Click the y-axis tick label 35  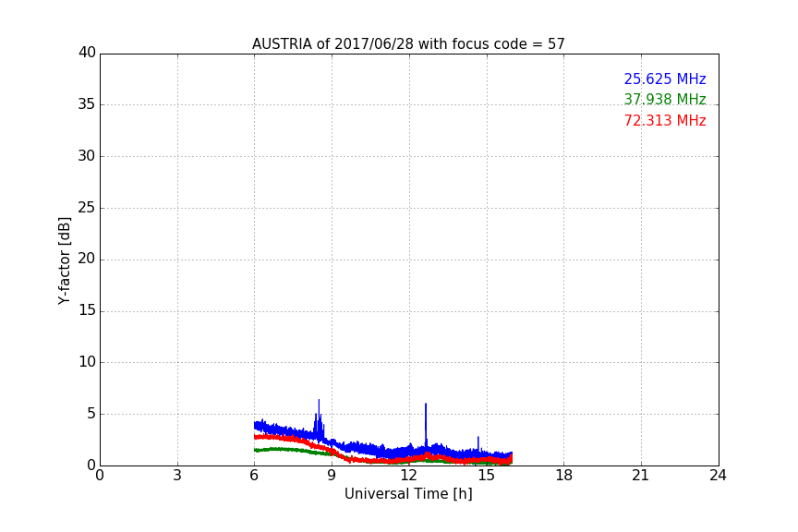[87, 104]
